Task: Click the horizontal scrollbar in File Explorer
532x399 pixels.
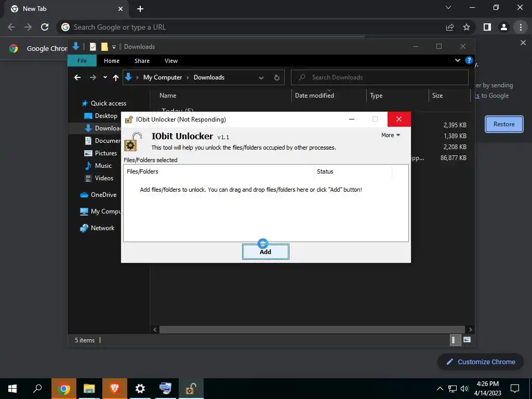Action: (x=312, y=329)
